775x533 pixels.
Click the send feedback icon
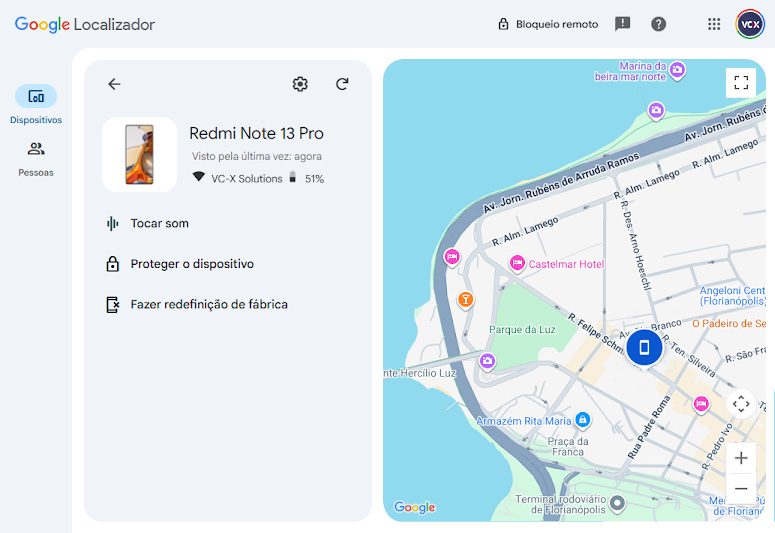[622, 24]
